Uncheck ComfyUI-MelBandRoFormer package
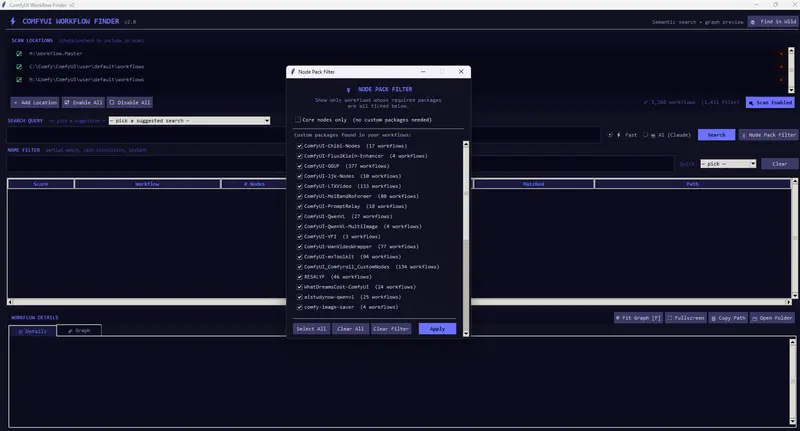 click(299, 196)
